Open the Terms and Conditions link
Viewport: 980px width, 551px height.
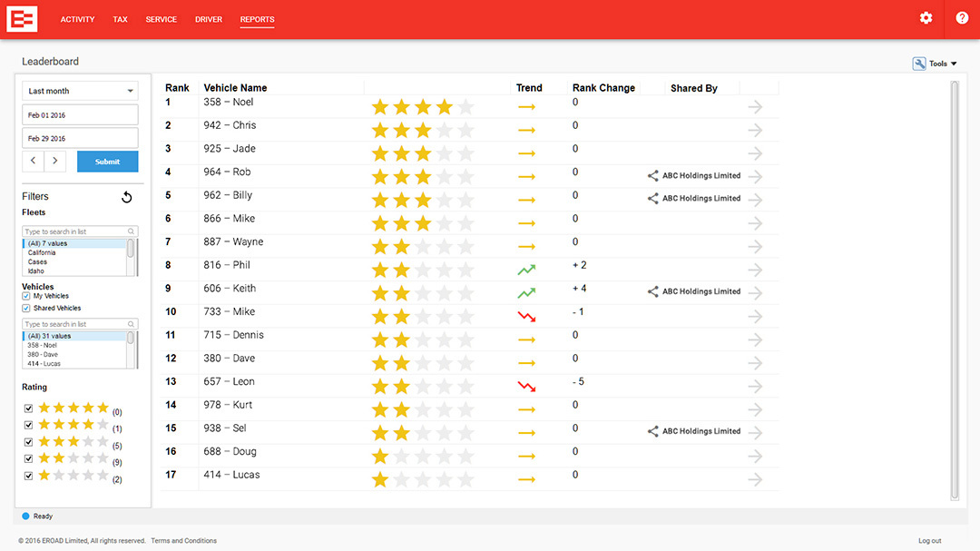[x=183, y=540]
